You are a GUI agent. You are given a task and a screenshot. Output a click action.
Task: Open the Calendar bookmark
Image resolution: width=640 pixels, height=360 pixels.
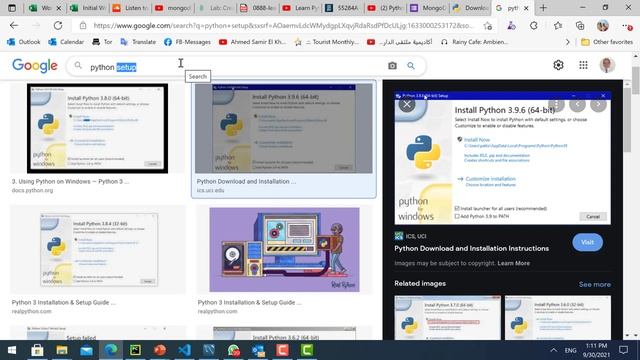click(66, 42)
